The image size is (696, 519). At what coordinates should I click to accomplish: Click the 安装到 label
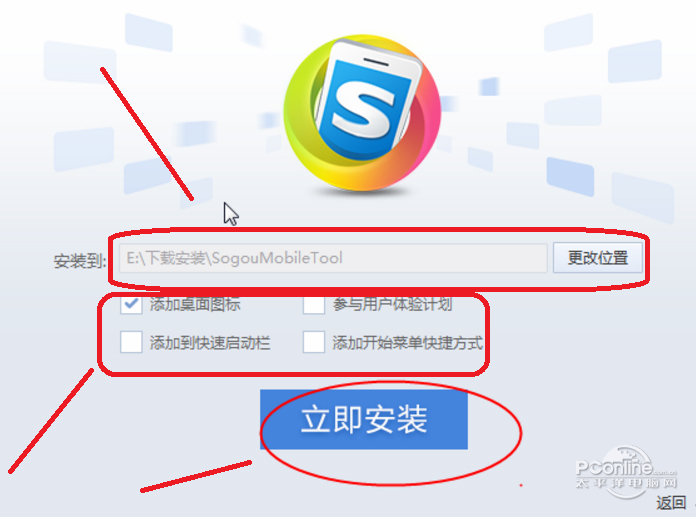pyautogui.click(x=80, y=261)
